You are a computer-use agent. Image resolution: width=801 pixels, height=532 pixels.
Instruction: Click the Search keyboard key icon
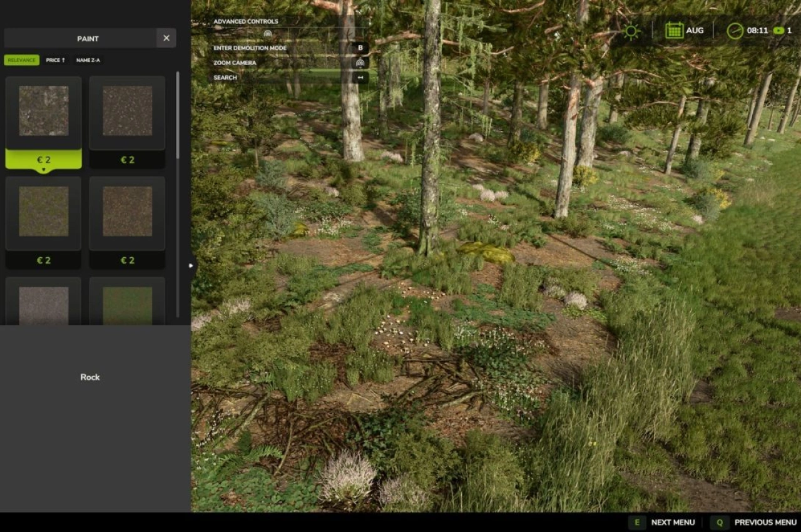pyautogui.click(x=362, y=78)
